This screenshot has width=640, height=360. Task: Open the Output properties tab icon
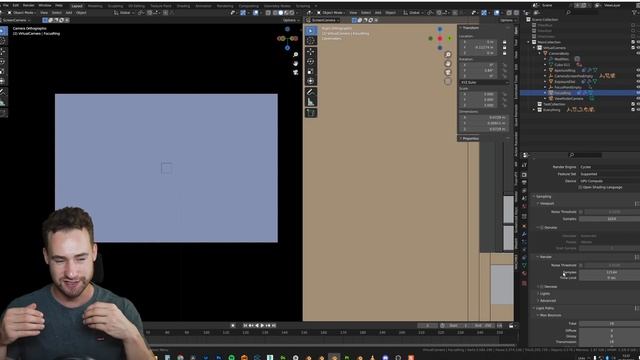(x=524, y=182)
